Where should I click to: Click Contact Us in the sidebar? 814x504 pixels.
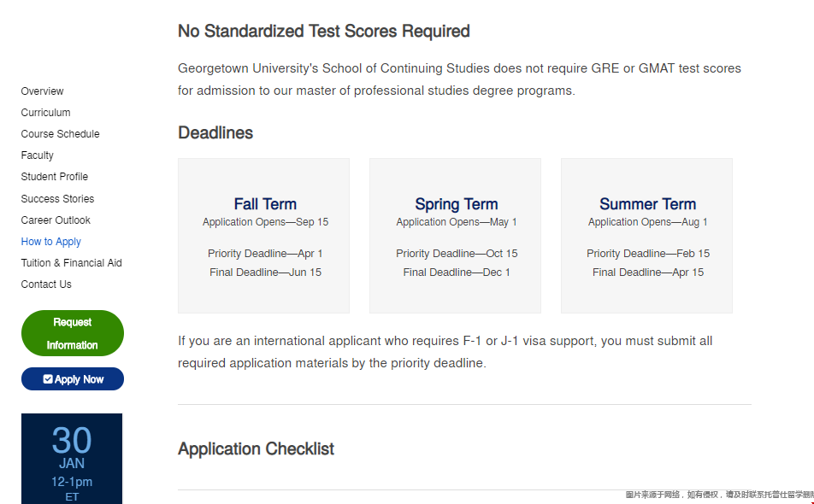coord(46,284)
